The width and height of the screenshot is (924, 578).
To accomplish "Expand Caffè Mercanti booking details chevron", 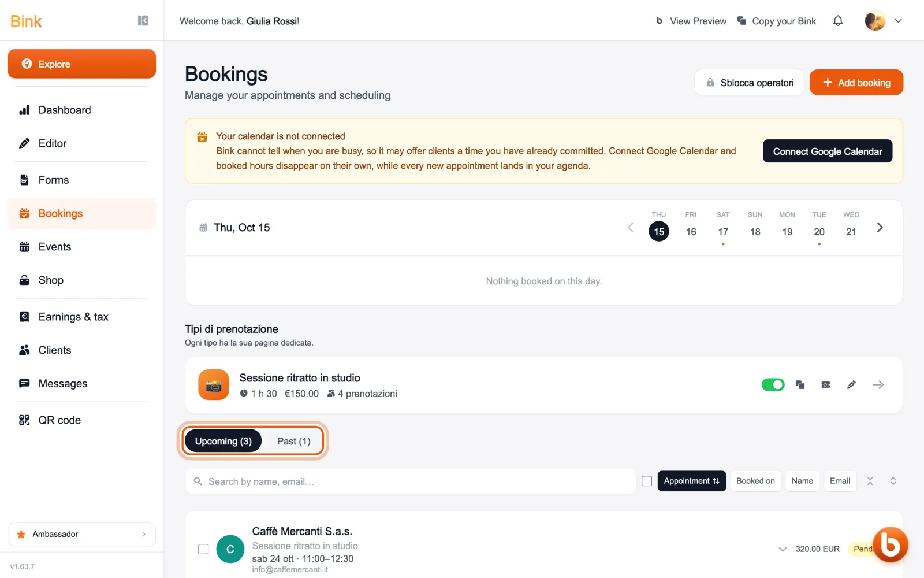I will click(x=783, y=549).
